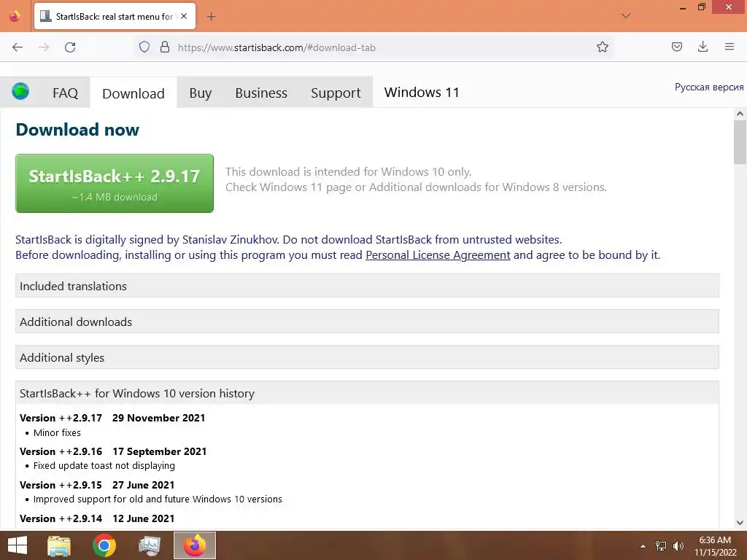
Task: Go to the Windows 11 page
Action: click(x=422, y=93)
